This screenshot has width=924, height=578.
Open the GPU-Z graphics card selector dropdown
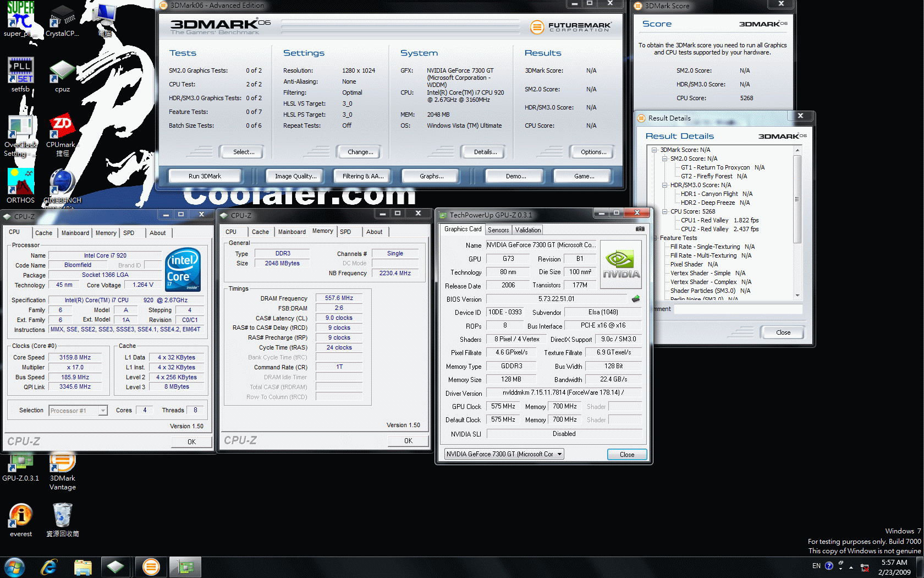click(x=504, y=454)
